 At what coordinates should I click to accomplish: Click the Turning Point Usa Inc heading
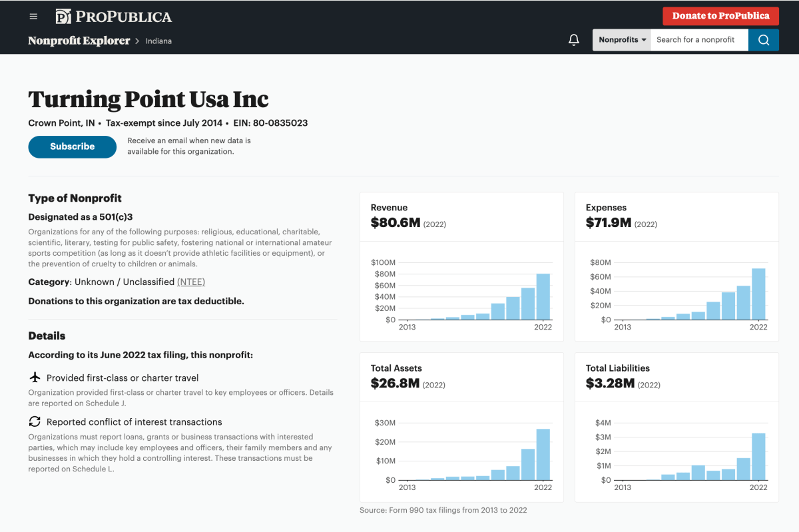click(x=148, y=99)
